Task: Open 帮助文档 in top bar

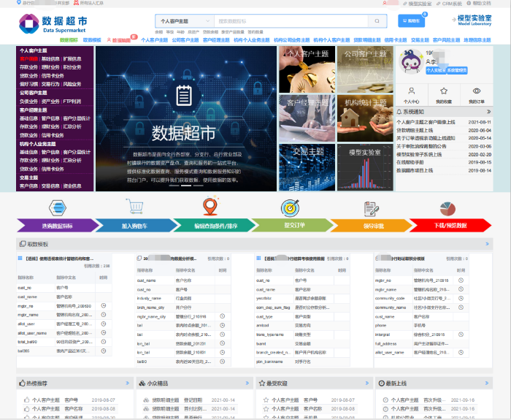Action: (479, 3)
